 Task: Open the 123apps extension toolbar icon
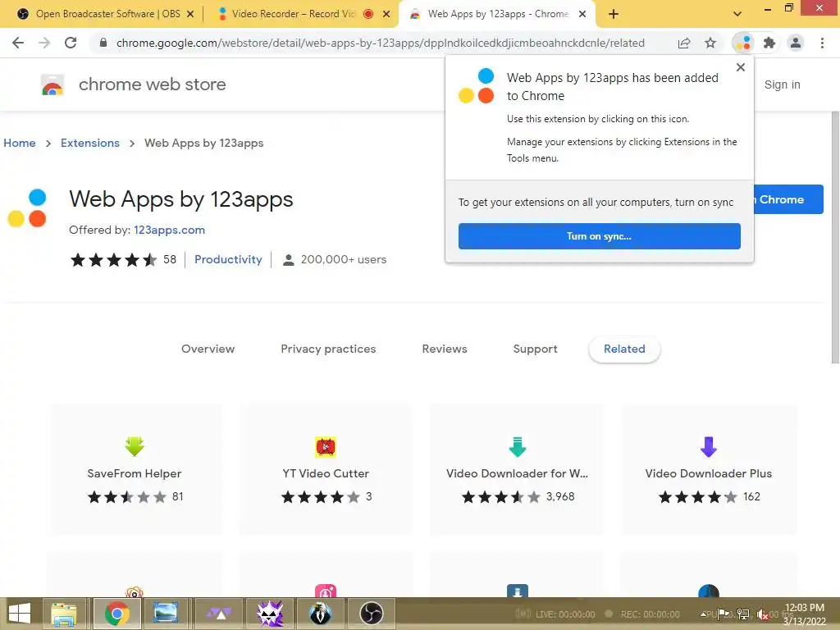tap(743, 43)
